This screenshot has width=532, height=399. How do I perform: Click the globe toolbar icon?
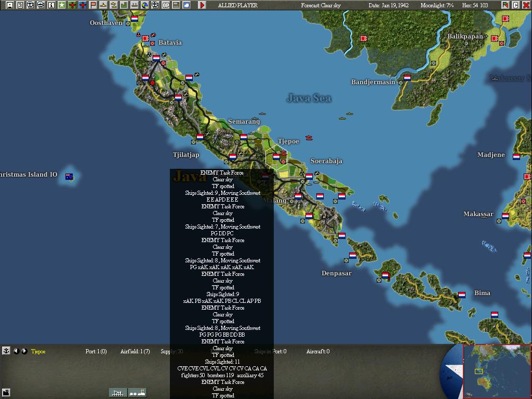coord(144,5)
